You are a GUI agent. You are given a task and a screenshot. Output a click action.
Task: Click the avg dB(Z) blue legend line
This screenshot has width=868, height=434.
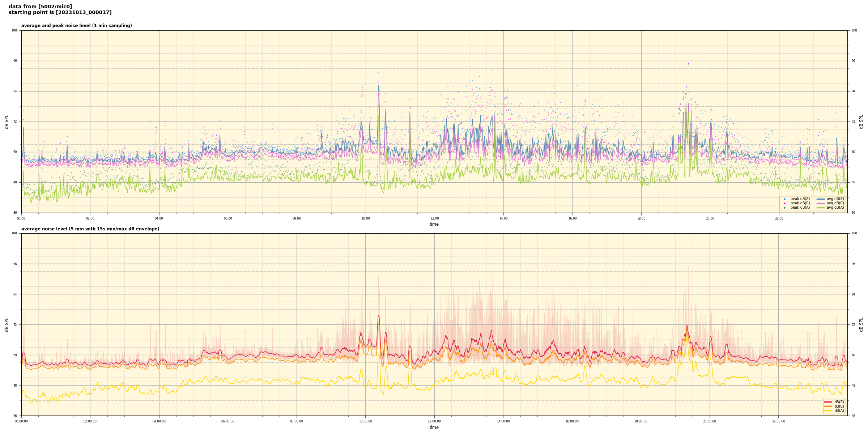820,199
